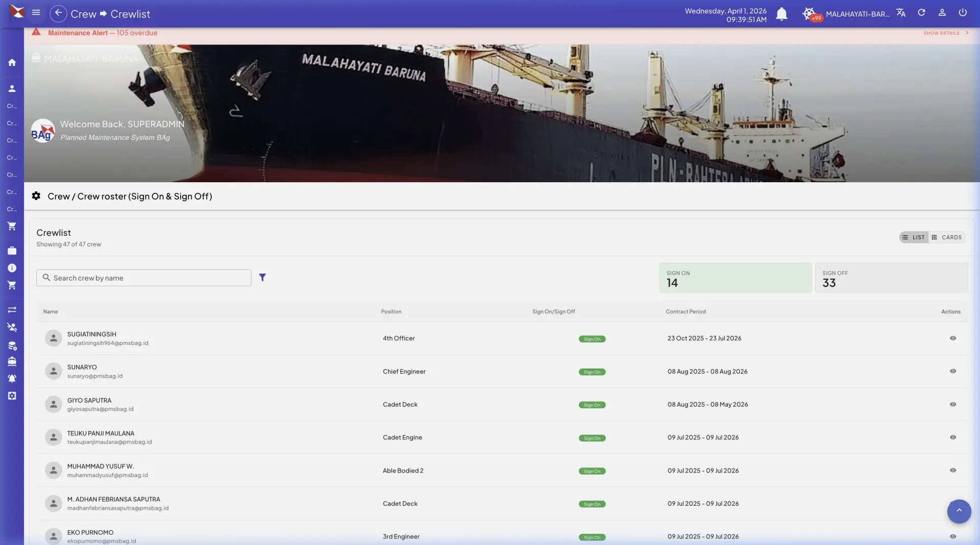The image size is (980, 545).
Task: Sort by Sign On/Sign Off column header
Action: (553, 311)
